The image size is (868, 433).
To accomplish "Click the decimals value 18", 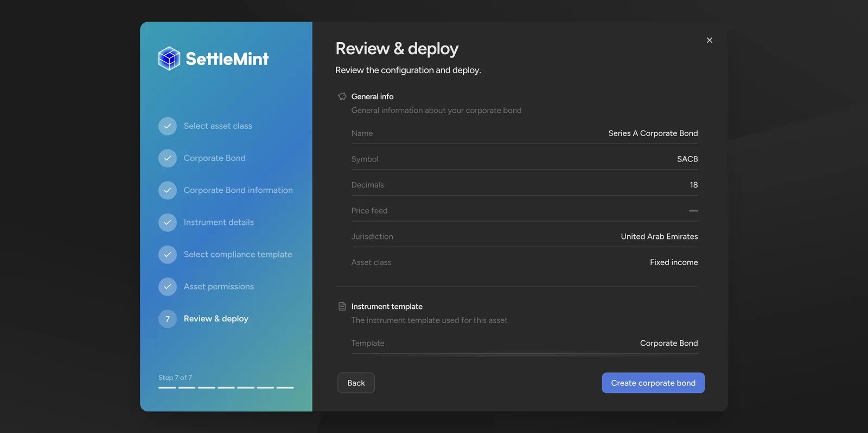I will click(x=694, y=185).
